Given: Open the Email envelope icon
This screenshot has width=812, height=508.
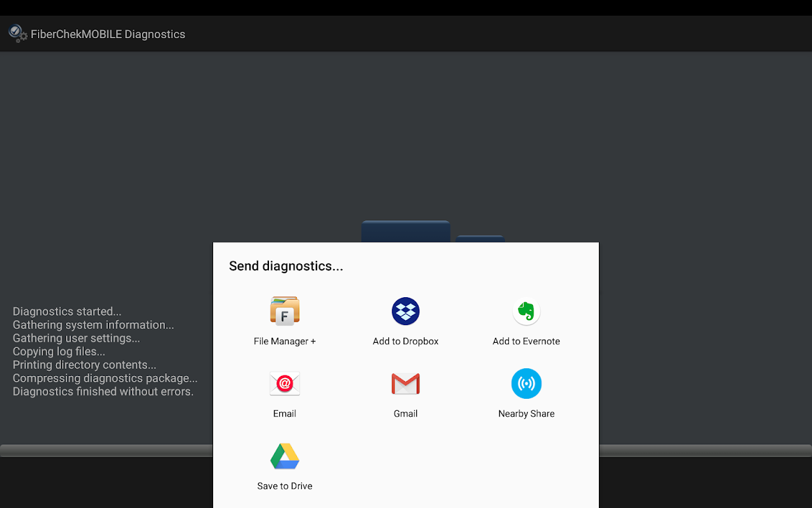Looking at the screenshot, I should [x=285, y=384].
